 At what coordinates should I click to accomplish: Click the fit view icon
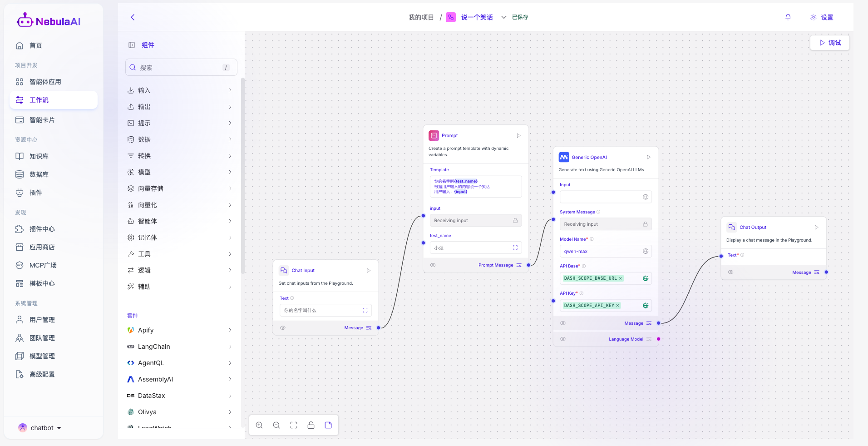click(x=294, y=425)
